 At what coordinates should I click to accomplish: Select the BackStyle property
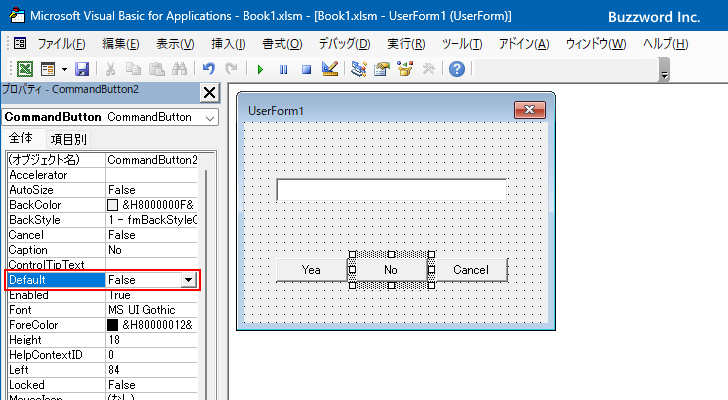pos(102,219)
